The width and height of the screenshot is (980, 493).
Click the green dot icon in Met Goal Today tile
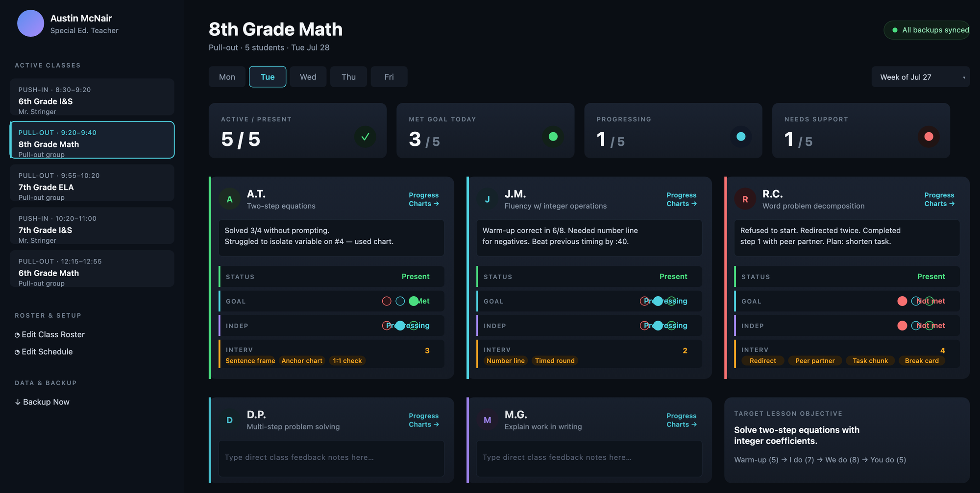click(x=553, y=137)
